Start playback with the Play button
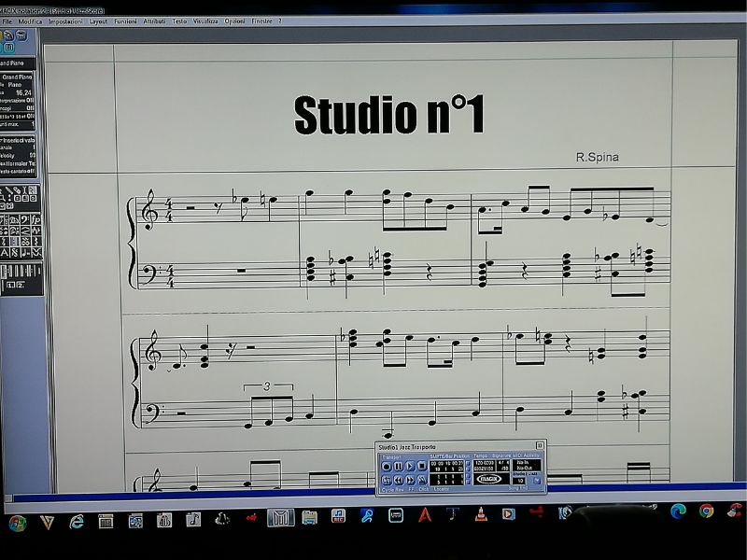Image resolution: width=747 pixels, height=560 pixels. tap(410, 466)
